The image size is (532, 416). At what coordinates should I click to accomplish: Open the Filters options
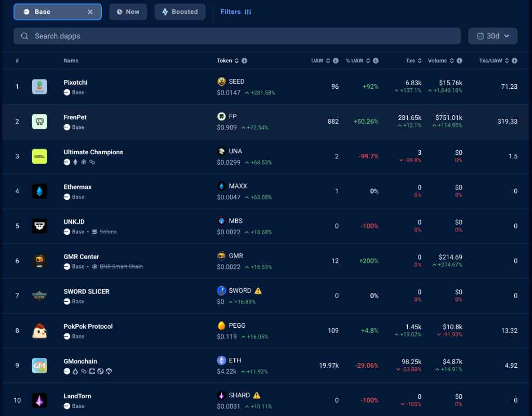coord(236,12)
